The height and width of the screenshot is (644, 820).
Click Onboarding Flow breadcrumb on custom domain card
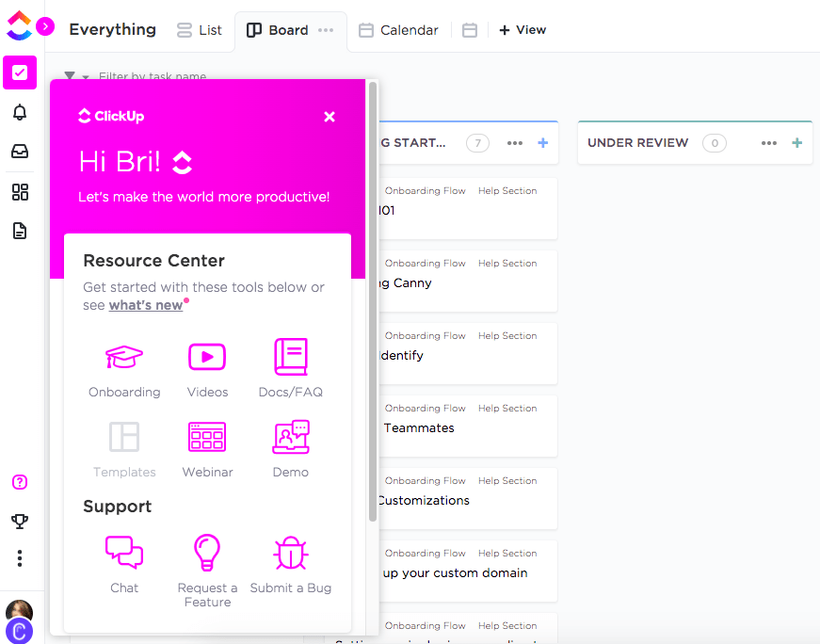(x=425, y=553)
